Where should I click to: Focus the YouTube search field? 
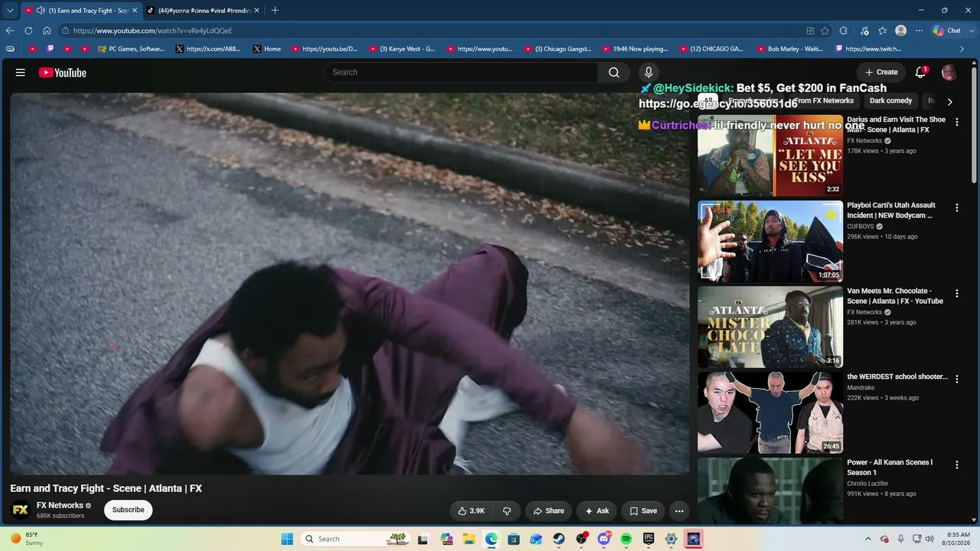click(x=461, y=72)
